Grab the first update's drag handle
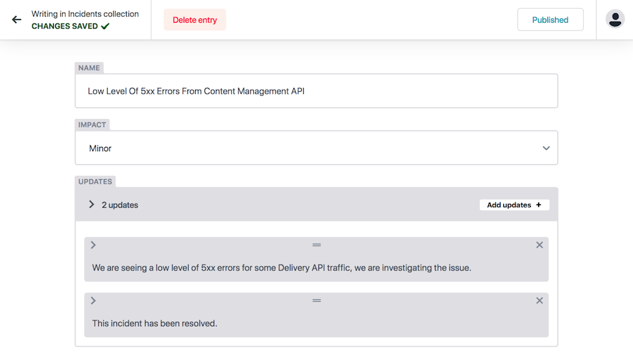Screen dimensions: 633x364 click(x=316, y=245)
